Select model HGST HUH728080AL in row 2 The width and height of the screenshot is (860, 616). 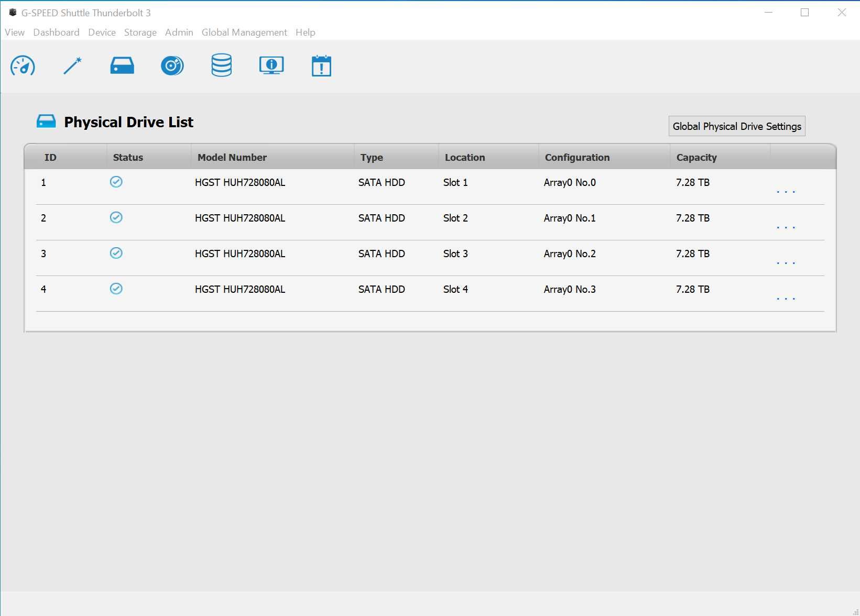[x=240, y=218]
